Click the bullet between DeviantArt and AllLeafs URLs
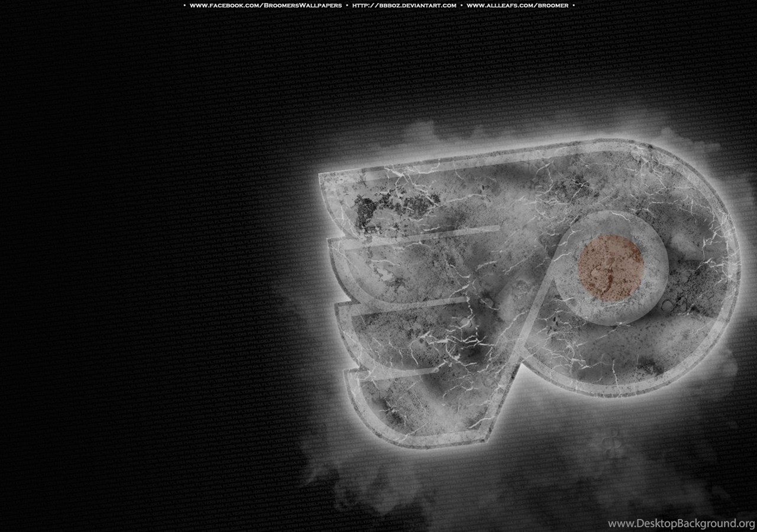This screenshot has height=532, width=757. [x=461, y=5]
